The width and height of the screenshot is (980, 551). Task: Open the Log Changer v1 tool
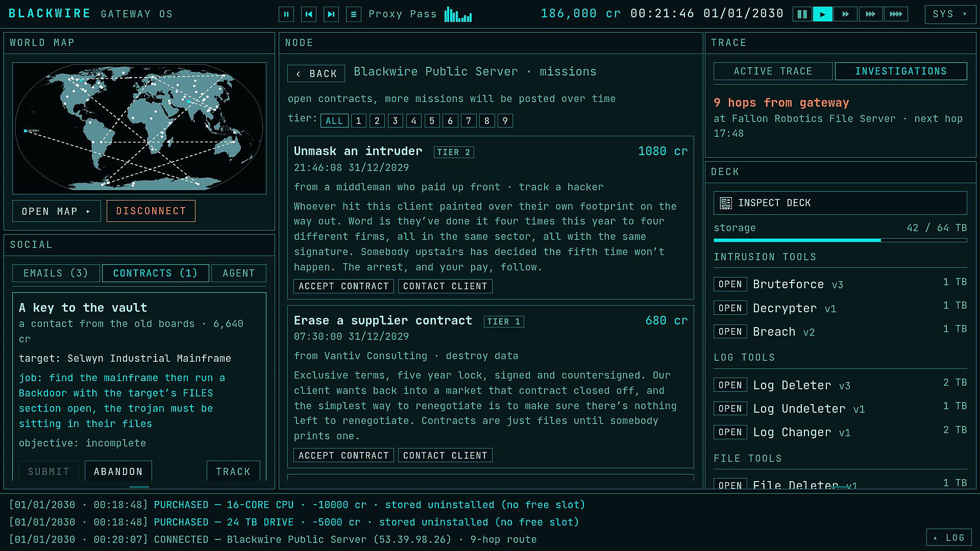point(730,432)
